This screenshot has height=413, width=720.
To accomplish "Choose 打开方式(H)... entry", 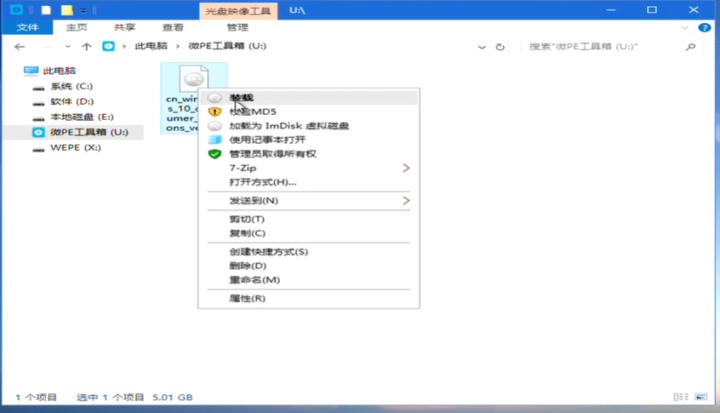I will [x=309, y=182].
